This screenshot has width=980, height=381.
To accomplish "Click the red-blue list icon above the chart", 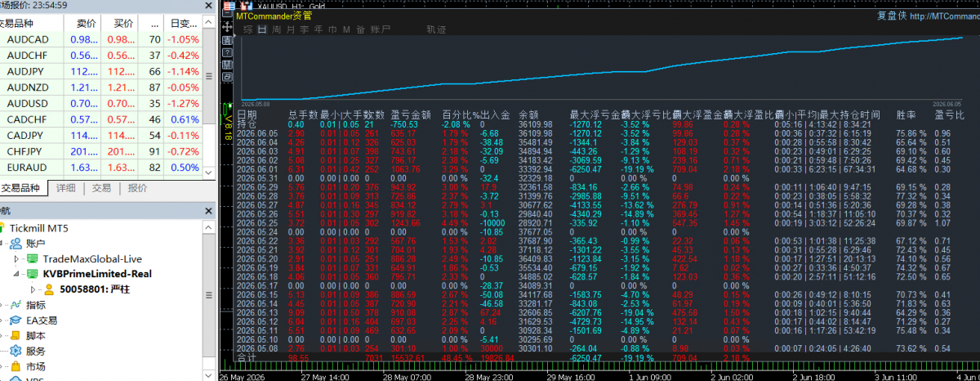I will [x=229, y=5].
